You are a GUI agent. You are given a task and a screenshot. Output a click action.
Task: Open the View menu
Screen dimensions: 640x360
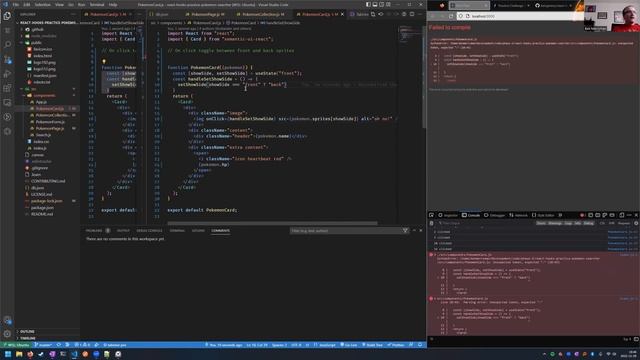tap(59, 4)
